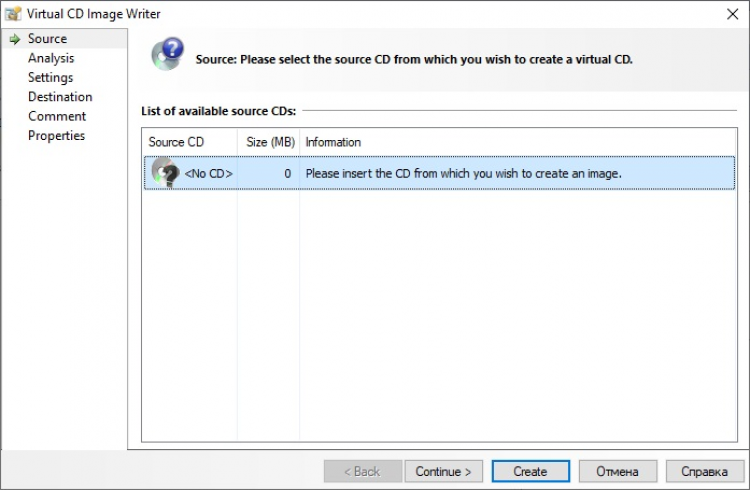Click the Create button
750x490 pixels.
tap(530, 472)
